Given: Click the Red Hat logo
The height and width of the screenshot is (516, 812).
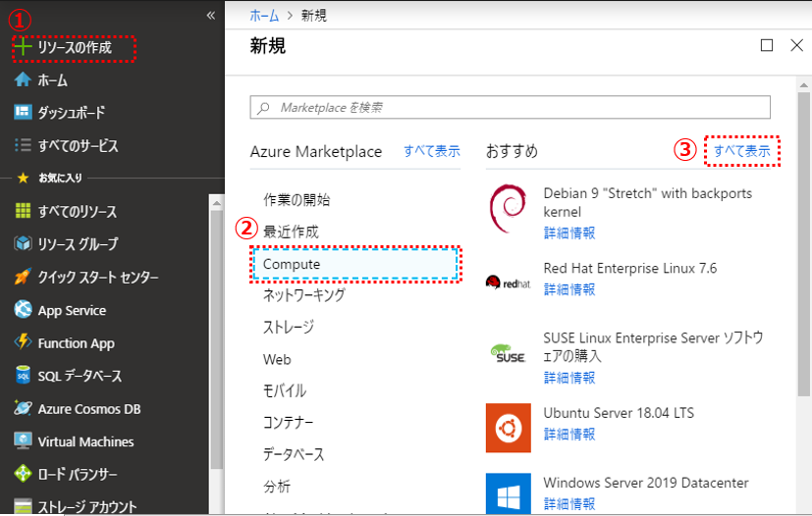Looking at the screenshot, I should click(508, 283).
